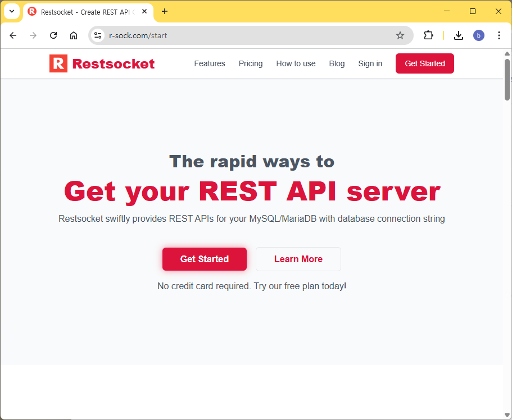Click the scrollbar down arrow
The height and width of the screenshot is (420, 512).
[x=507, y=415]
